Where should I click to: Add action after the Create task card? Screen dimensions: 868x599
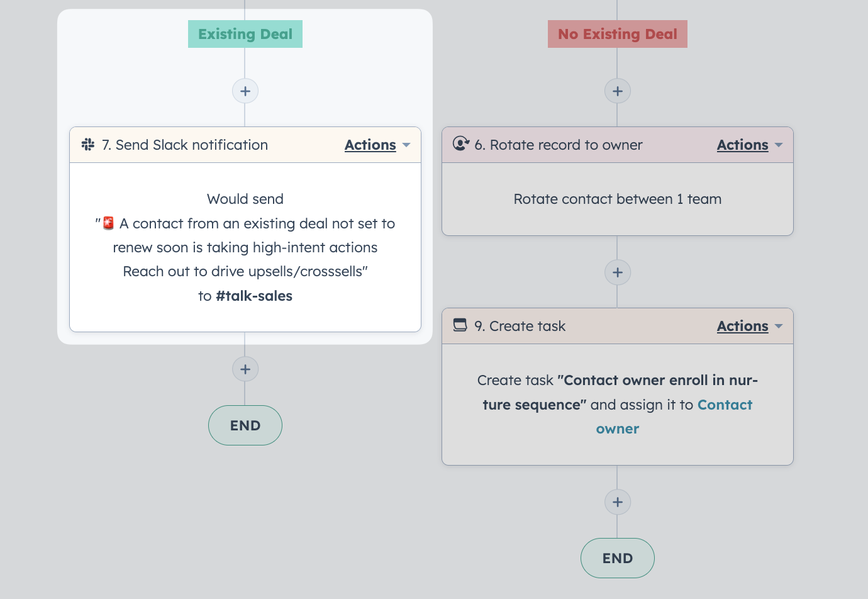(x=618, y=502)
